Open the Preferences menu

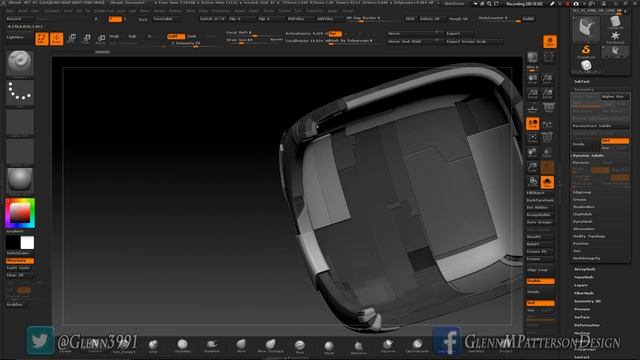[221, 11]
